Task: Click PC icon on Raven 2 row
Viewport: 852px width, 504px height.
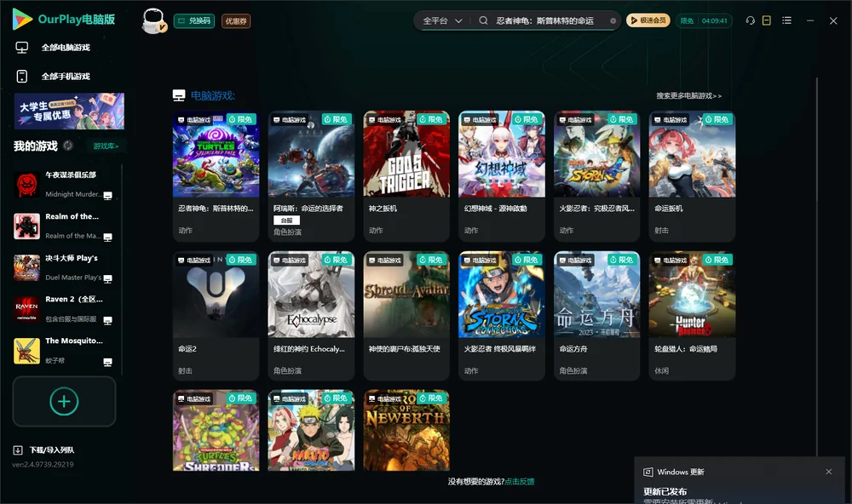Action: click(x=107, y=320)
